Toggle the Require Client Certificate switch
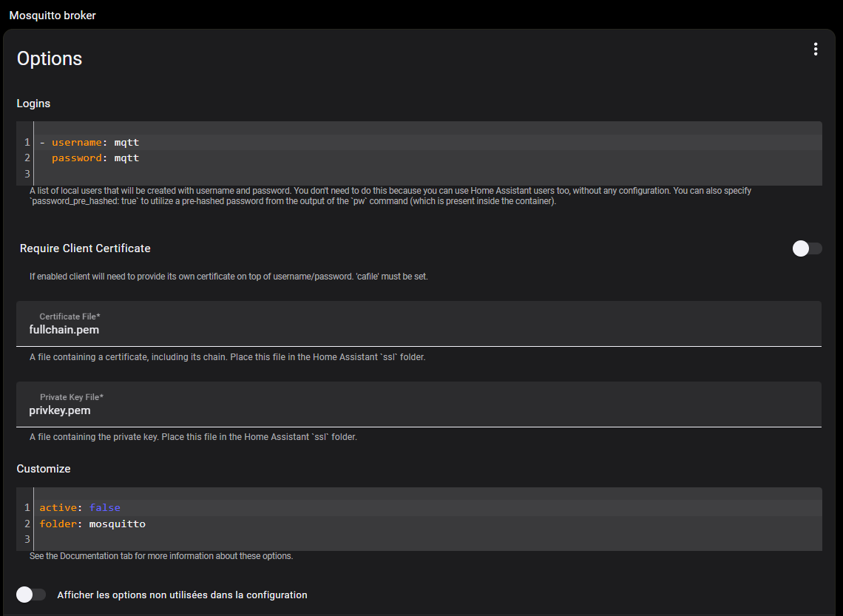The width and height of the screenshot is (843, 616). [x=807, y=248]
